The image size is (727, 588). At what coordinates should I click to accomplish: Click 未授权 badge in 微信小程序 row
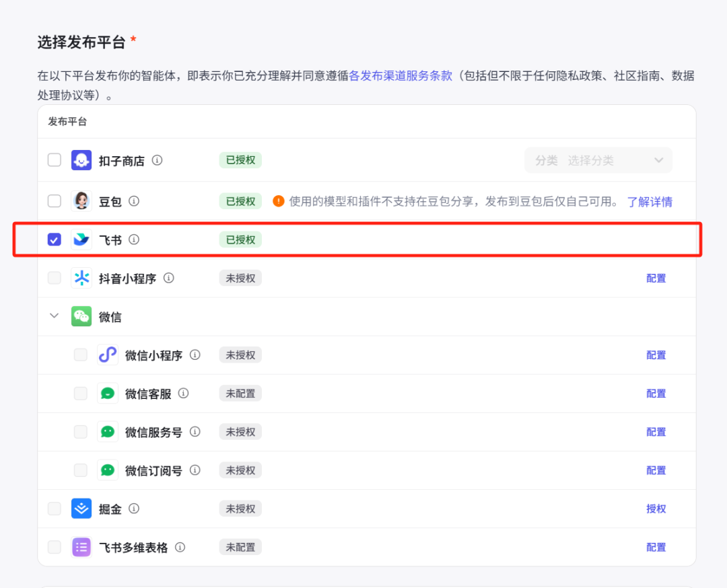[x=240, y=355]
